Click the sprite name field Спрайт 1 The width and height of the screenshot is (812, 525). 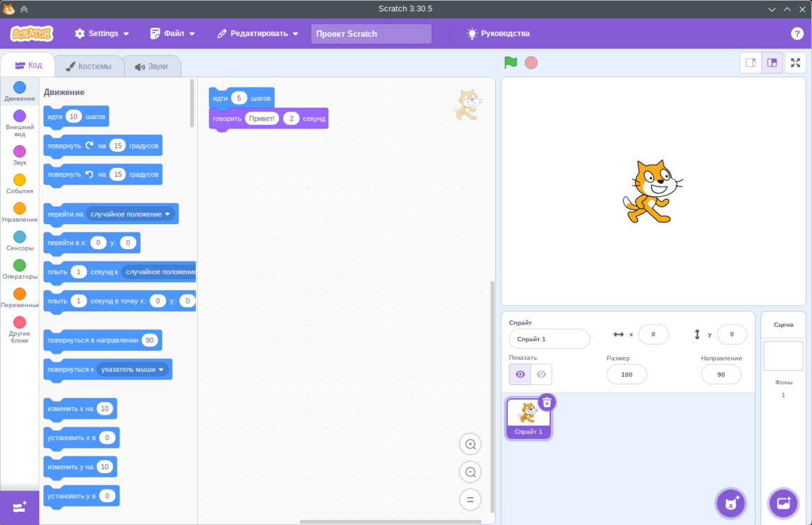(x=549, y=339)
